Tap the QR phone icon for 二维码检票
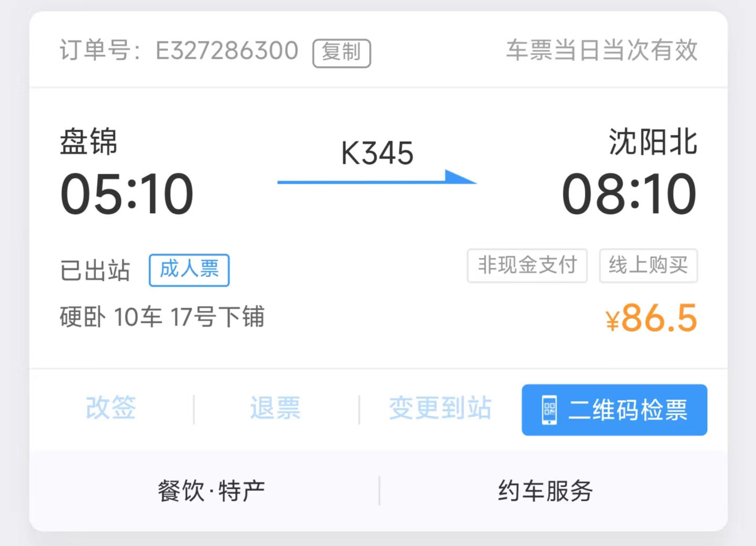This screenshot has width=756, height=546. (x=549, y=410)
